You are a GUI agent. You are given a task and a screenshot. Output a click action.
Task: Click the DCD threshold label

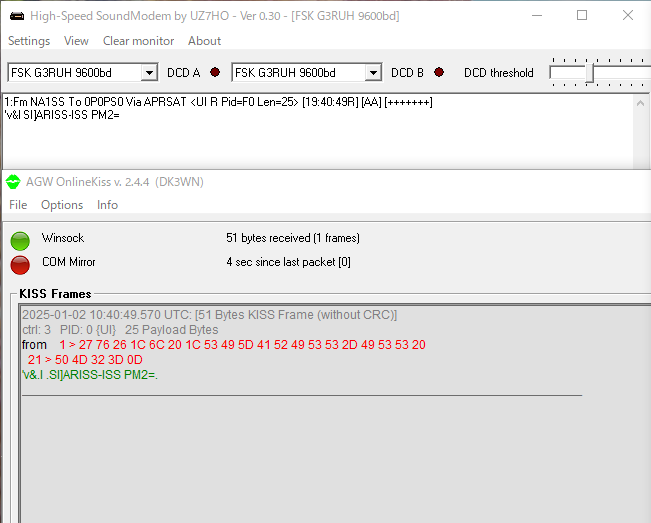click(x=499, y=73)
